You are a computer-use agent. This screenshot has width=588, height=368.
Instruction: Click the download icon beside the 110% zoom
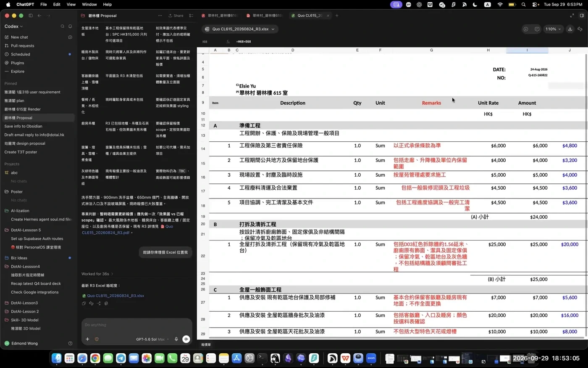pos(570,29)
